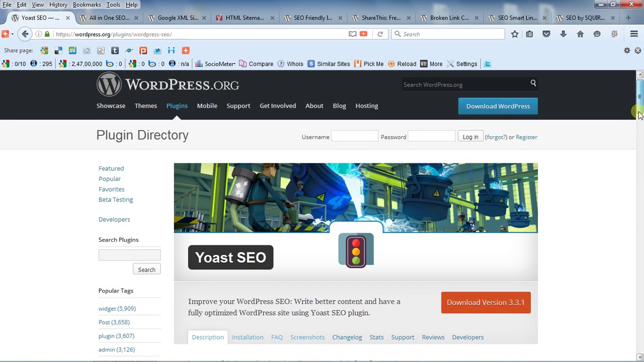
Task: Open Hosting in WordPress navigation
Action: coord(367,106)
